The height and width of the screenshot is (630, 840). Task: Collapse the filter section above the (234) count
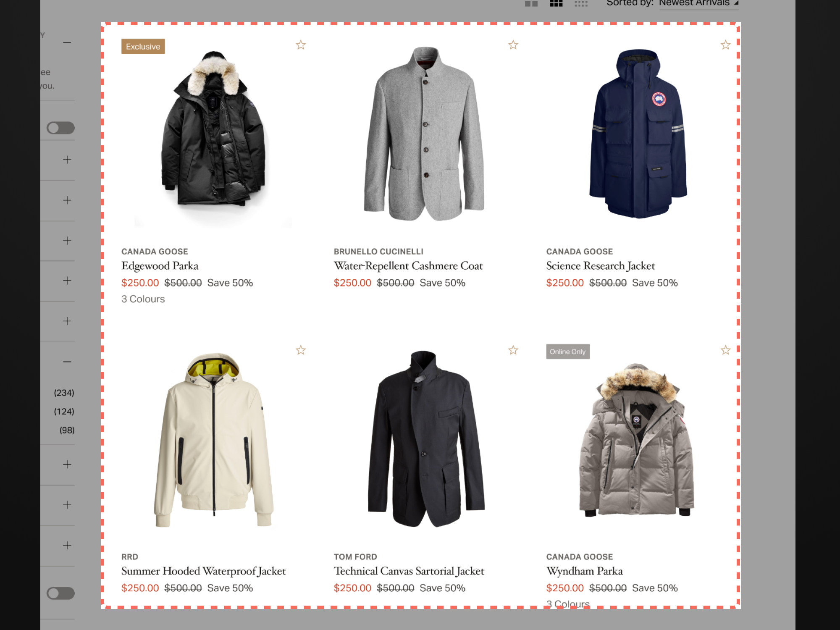[67, 362]
